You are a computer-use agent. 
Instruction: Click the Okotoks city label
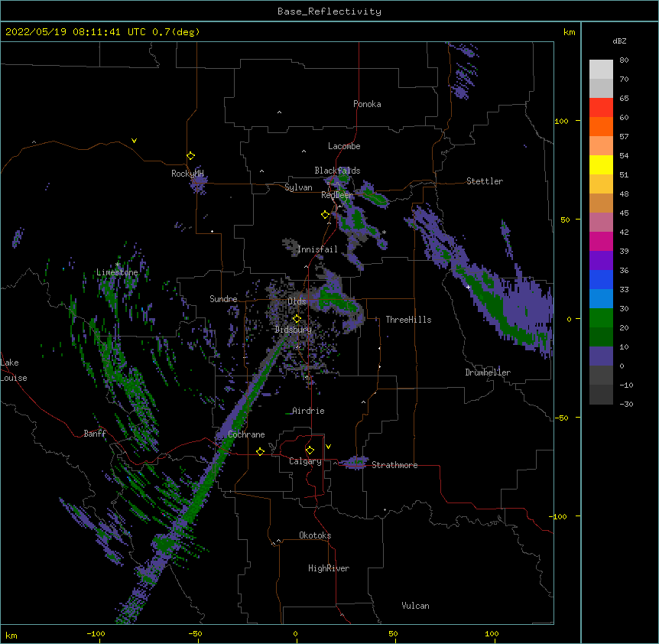tap(315, 535)
